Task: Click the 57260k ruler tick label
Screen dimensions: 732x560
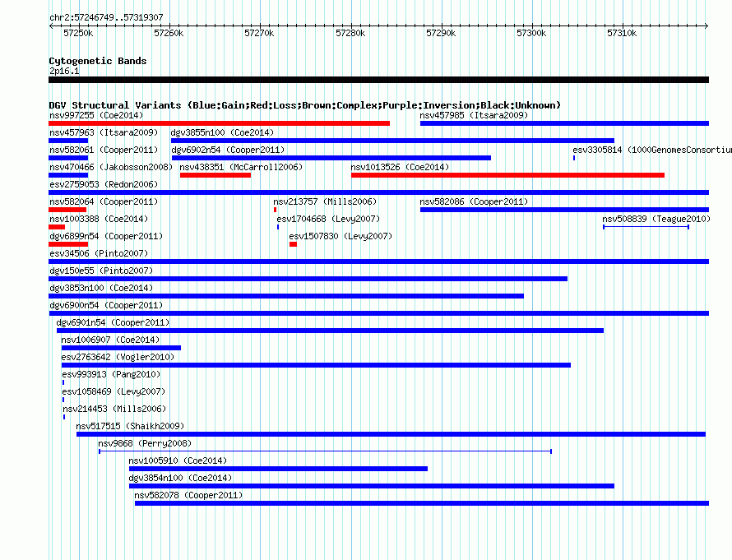Action: 169,33
